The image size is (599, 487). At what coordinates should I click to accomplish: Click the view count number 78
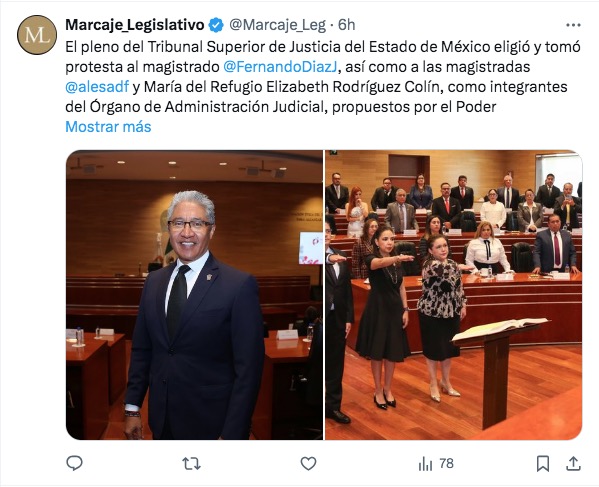coord(446,464)
